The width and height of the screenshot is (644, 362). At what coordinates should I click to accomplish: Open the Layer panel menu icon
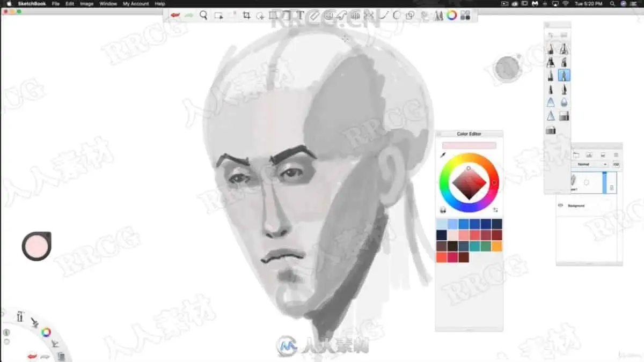coord(616,154)
